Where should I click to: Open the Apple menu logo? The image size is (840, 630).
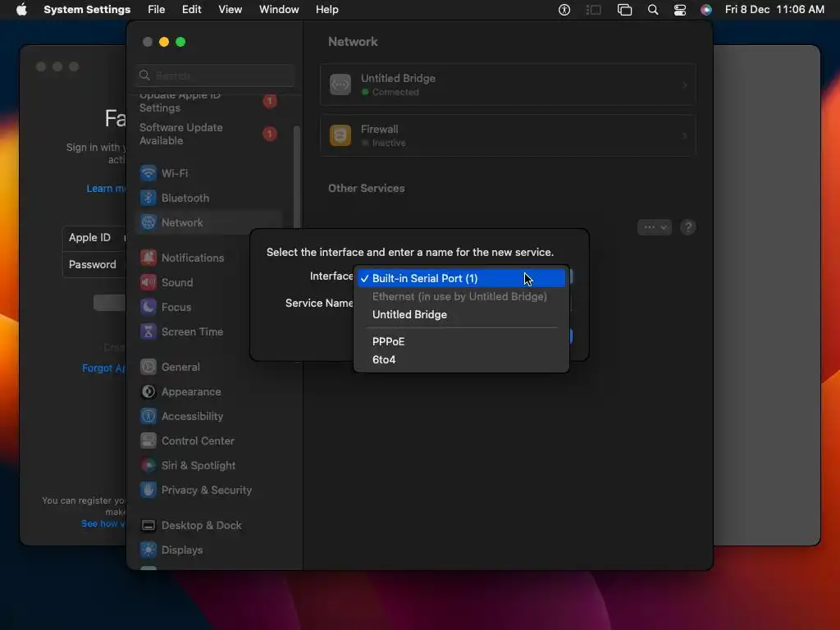(x=21, y=10)
